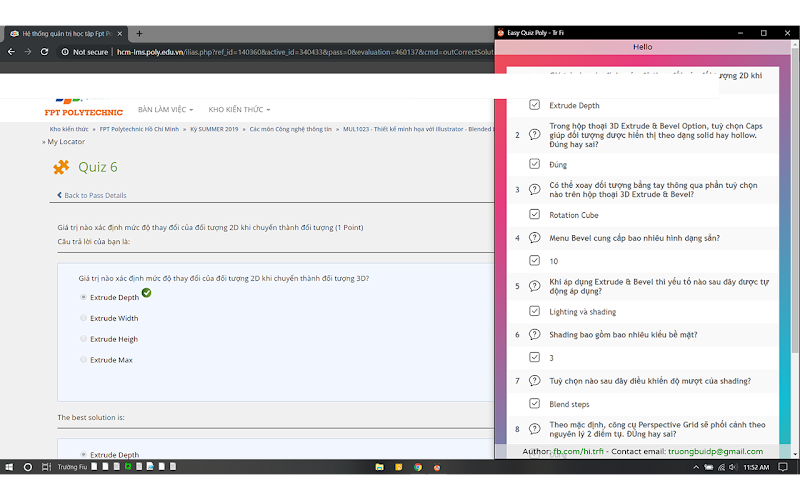Select Extrude Depth radio with green check
Screen dimensions: 800x500
pyautogui.click(x=83, y=296)
